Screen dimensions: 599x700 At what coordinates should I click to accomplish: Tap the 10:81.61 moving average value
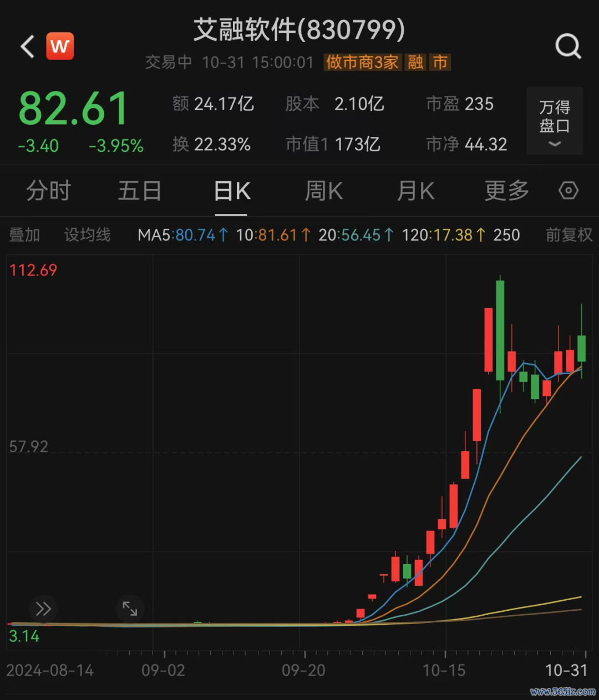273,235
